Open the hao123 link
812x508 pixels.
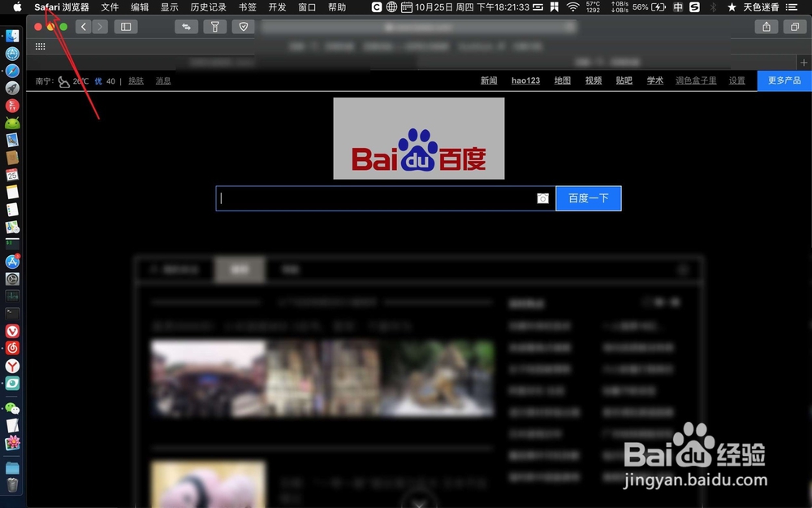coord(525,80)
